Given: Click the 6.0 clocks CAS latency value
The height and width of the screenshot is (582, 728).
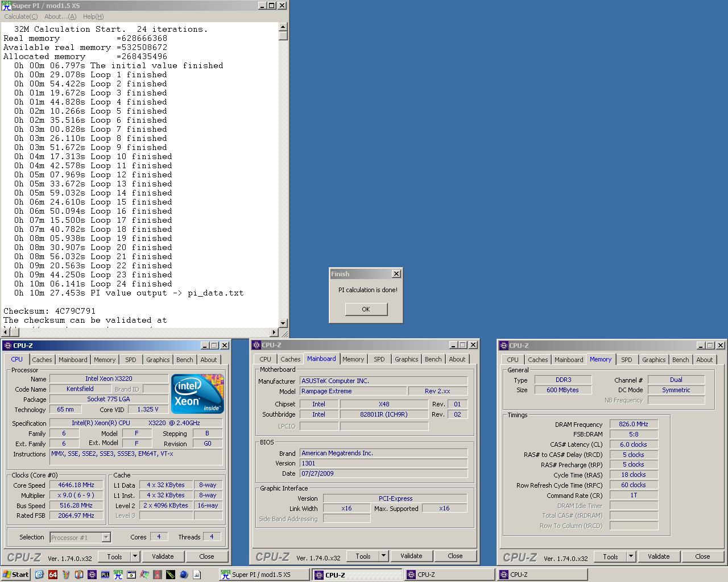Looking at the screenshot, I should pyautogui.click(x=634, y=444).
